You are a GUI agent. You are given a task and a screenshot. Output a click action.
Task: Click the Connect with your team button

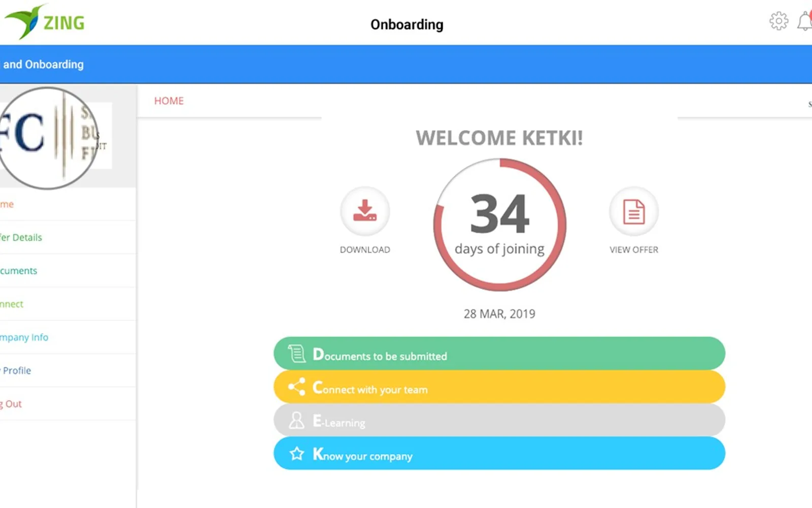pos(499,387)
